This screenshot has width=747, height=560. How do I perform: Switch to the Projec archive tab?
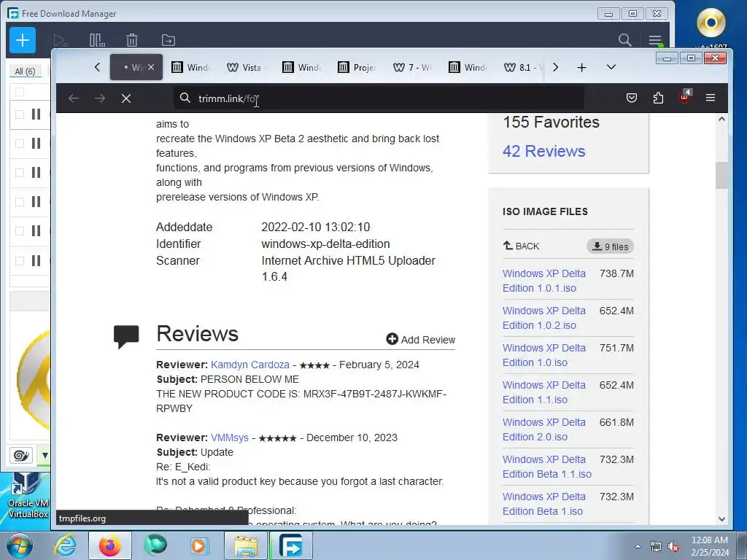point(357,68)
